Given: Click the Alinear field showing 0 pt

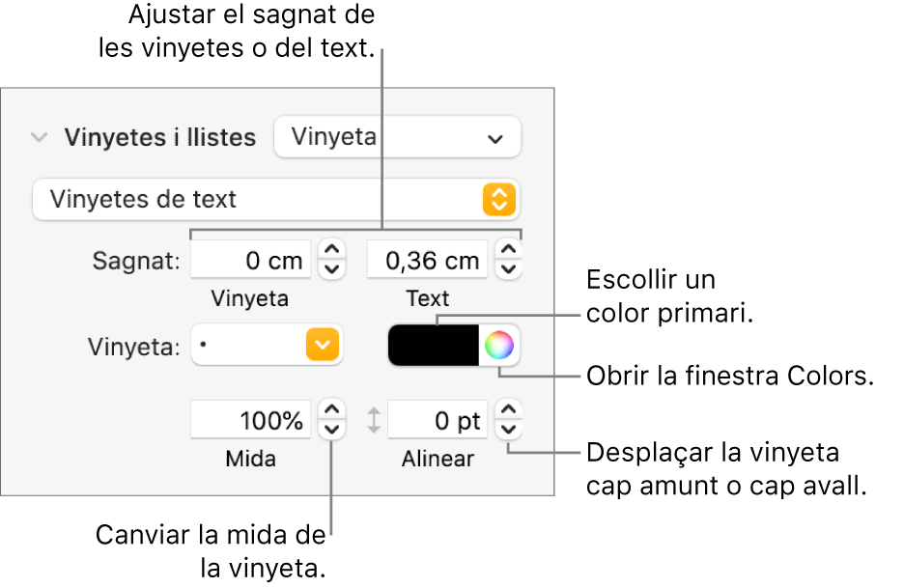Looking at the screenshot, I should tap(438, 420).
